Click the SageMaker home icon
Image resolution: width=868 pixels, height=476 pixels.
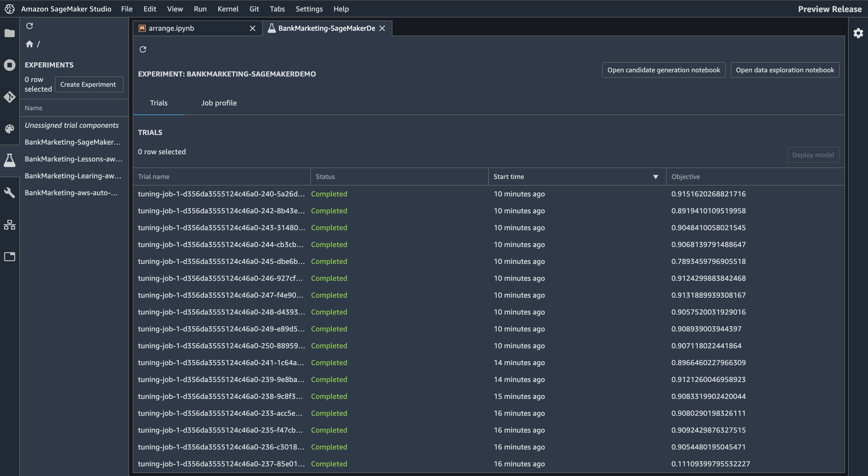[29, 44]
